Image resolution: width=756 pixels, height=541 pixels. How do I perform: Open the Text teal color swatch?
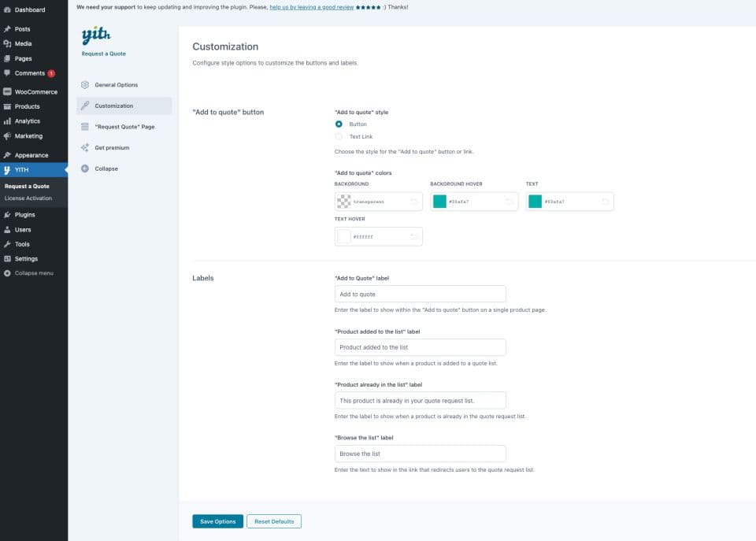coord(535,202)
